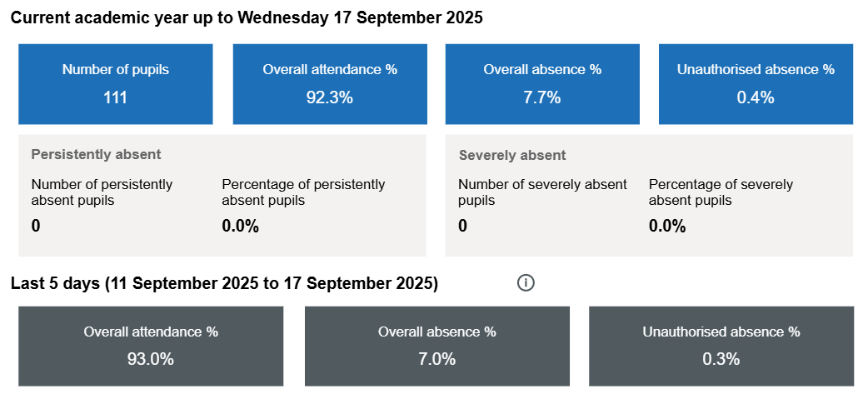Image resolution: width=868 pixels, height=394 pixels.
Task: Click the persistently absent pupils count 0
Action: (x=36, y=226)
